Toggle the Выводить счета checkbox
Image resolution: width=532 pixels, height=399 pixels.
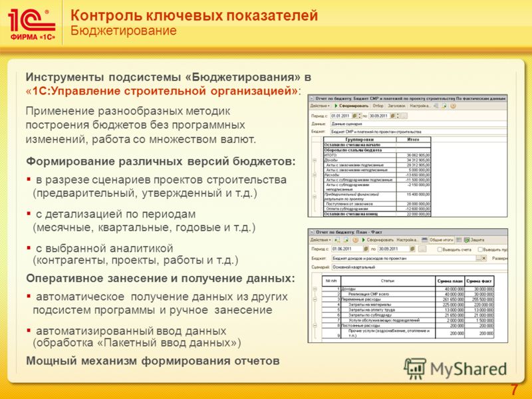(x=440, y=249)
